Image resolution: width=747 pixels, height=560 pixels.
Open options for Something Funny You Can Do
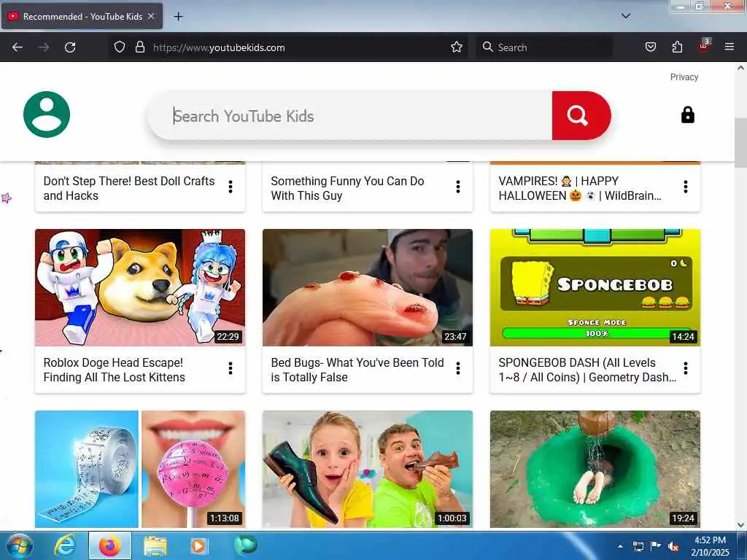coord(458,187)
